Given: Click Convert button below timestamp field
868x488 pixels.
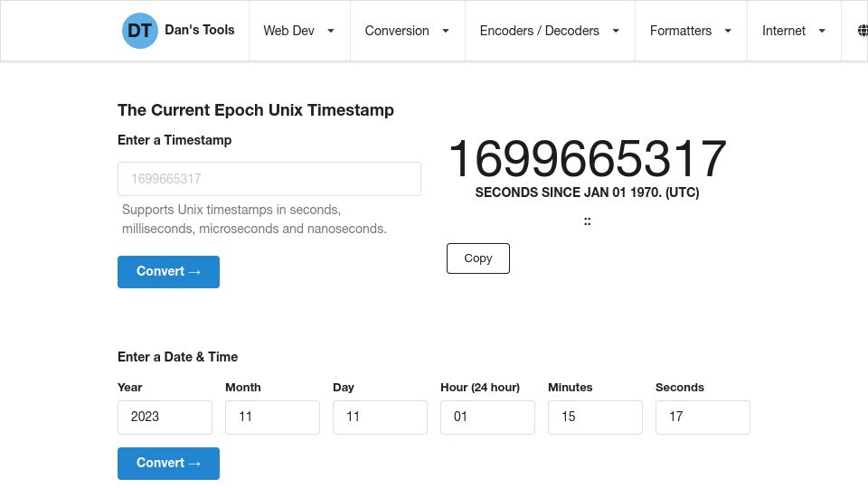Looking at the screenshot, I should point(168,272).
